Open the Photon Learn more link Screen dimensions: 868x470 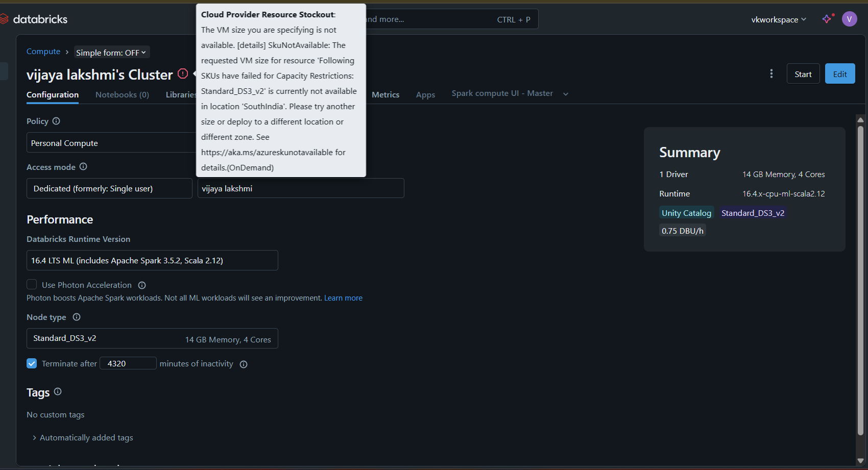click(343, 298)
